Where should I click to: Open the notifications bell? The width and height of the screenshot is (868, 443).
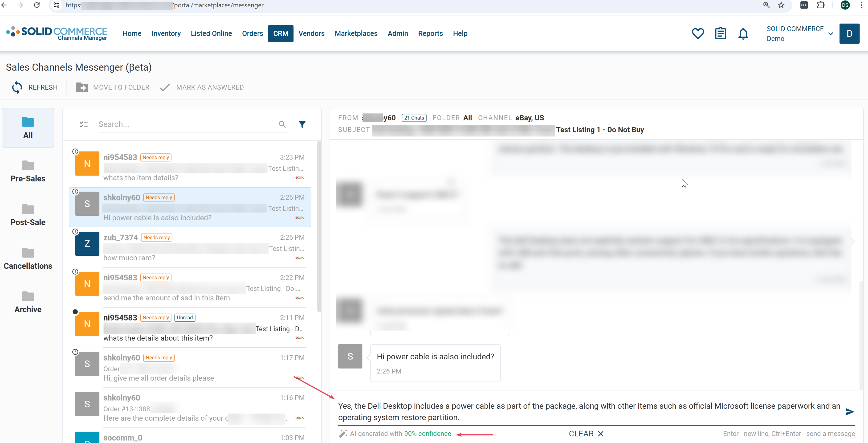pos(743,34)
